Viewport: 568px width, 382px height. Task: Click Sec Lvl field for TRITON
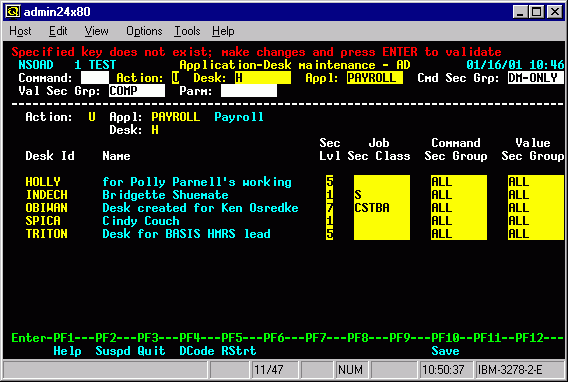[329, 234]
